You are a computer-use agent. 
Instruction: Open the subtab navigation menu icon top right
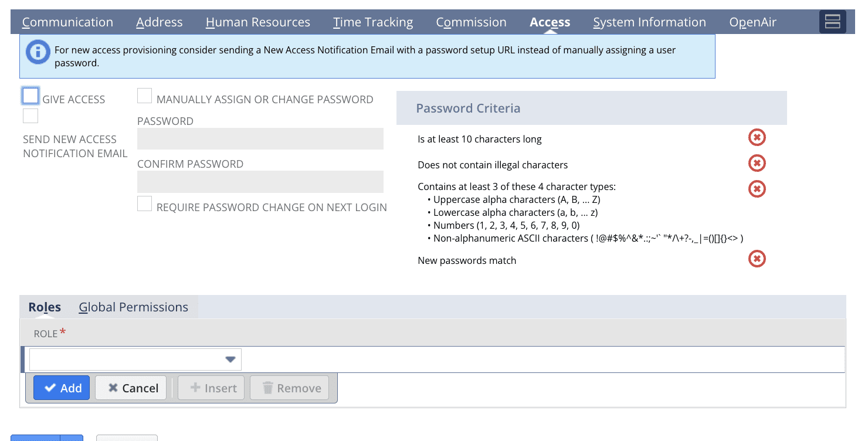[x=832, y=21]
